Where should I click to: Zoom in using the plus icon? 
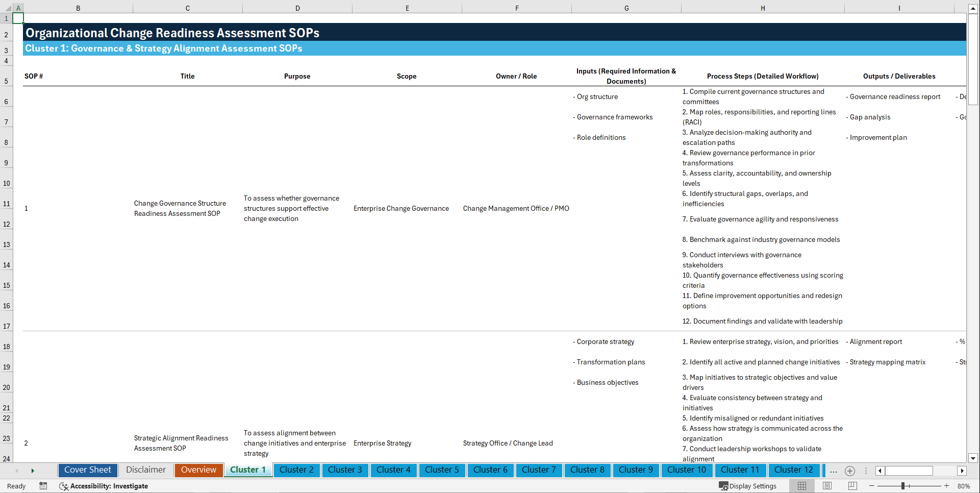point(947,486)
